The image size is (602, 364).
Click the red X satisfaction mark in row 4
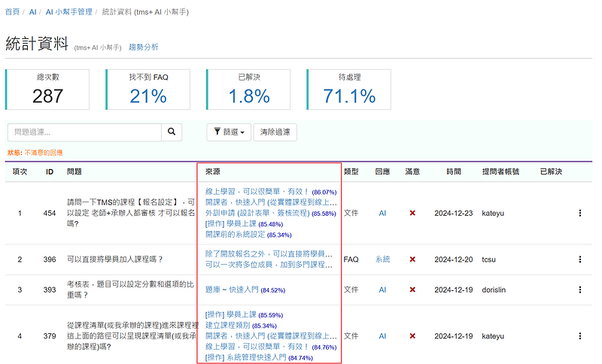coord(412,336)
